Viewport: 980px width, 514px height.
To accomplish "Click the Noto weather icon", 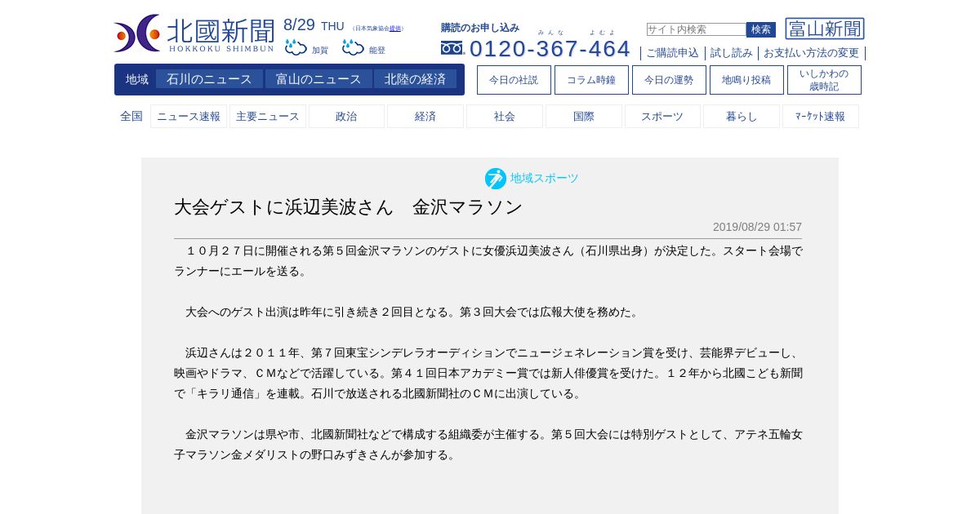I will [x=353, y=47].
